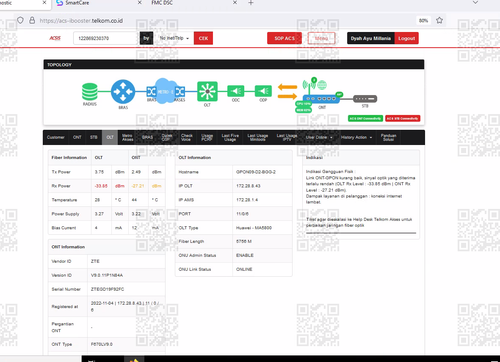Click the green globe icon above ONT

(x=322, y=85)
